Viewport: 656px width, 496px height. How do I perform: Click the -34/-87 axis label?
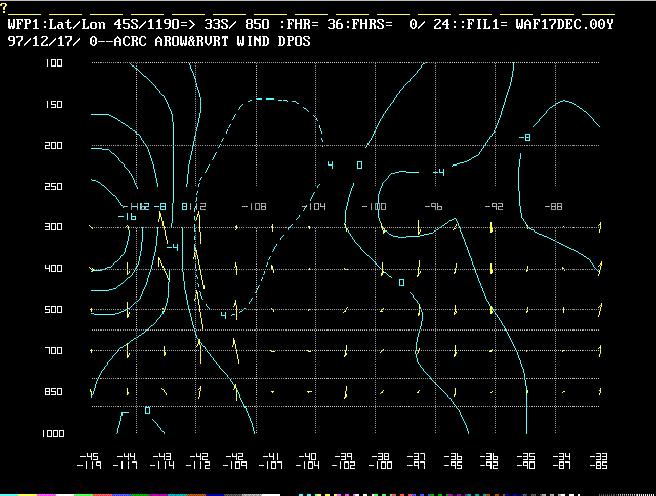pyautogui.click(x=562, y=460)
